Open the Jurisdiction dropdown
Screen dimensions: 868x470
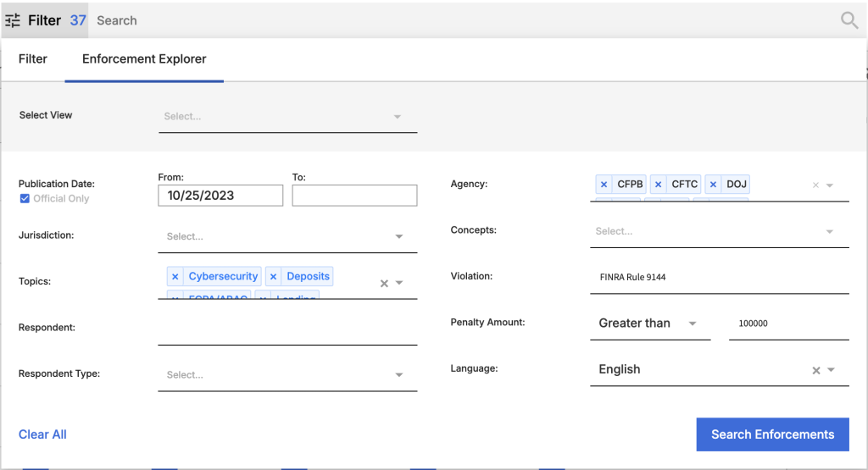[398, 237]
